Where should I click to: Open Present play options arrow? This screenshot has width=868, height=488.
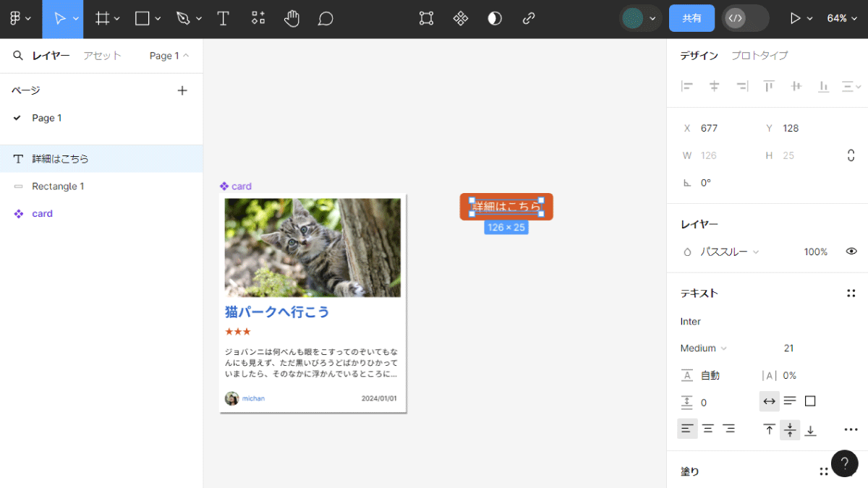point(809,19)
